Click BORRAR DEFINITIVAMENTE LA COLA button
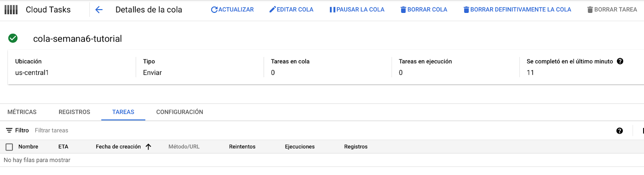Viewport: 644px width, 175px height. coord(517,10)
